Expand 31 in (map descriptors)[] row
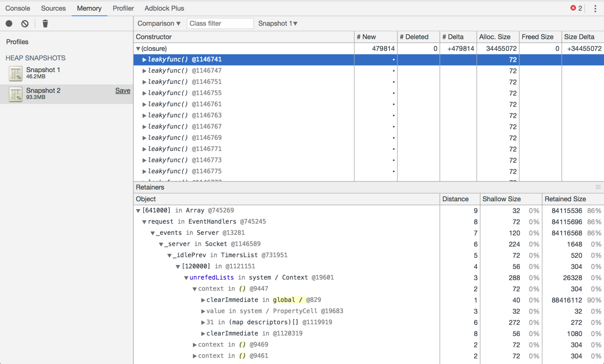 pyautogui.click(x=203, y=322)
